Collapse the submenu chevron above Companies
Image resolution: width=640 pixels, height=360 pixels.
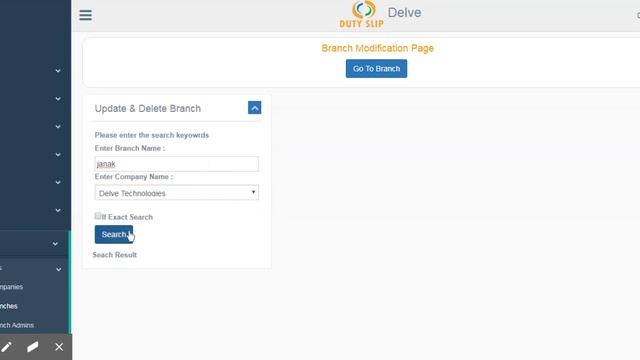(x=58, y=269)
